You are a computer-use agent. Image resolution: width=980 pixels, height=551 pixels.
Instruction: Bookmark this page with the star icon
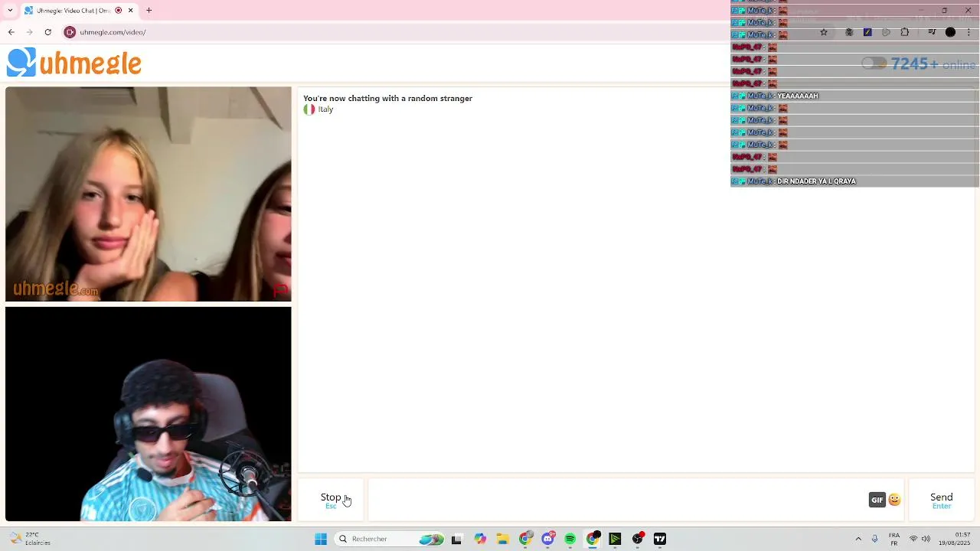[824, 32]
